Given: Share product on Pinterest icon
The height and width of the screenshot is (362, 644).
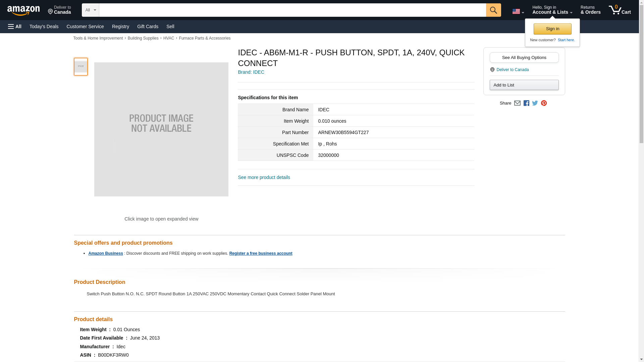Looking at the screenshot, I should tap(544, 103).
